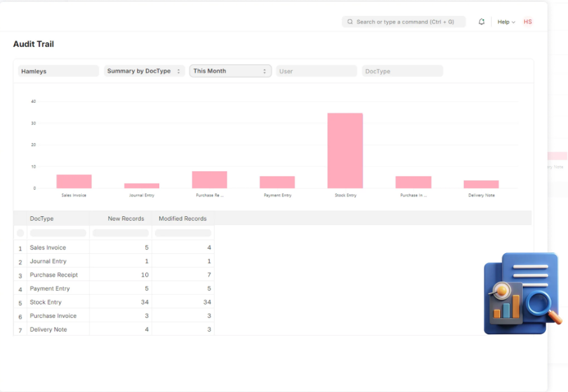Click the notifications bell icon

pyautogui.click(x=481, y=22)
